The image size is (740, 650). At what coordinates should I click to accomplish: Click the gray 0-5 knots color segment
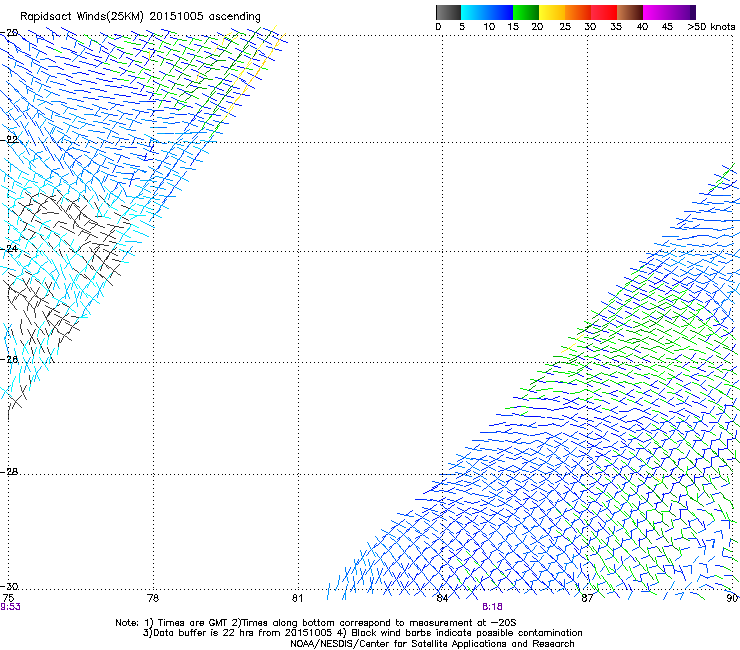click(x=448, y=12)
